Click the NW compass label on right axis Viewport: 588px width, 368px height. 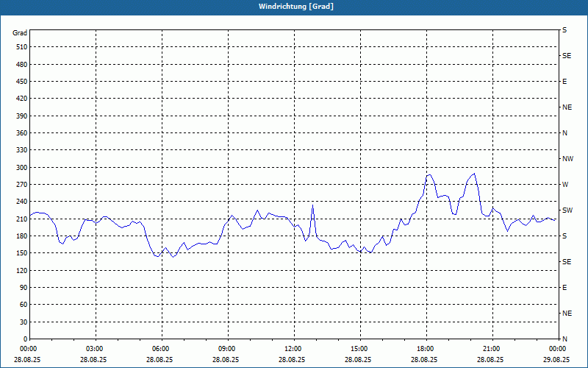(567, 159)
